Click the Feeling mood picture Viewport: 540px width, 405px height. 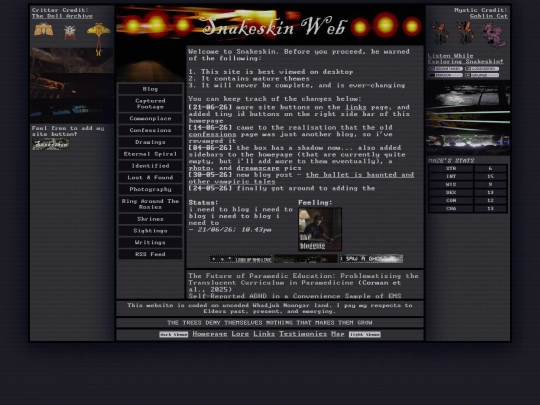point(320,229)
